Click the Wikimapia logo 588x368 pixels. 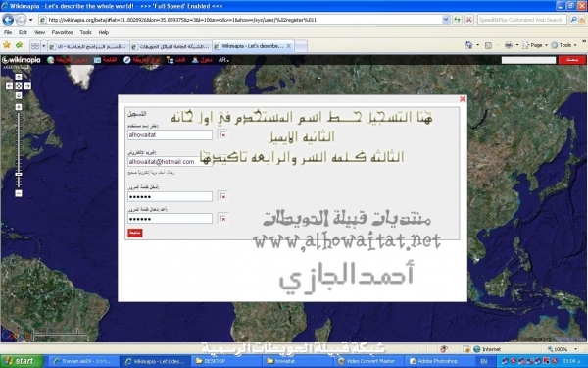click(21, 60)
